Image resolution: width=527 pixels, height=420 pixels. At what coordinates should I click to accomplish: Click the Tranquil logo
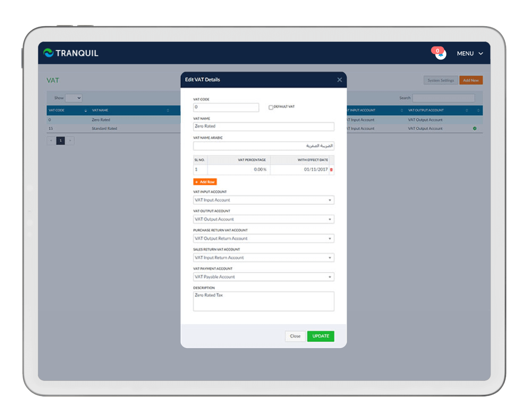[71, 53]
